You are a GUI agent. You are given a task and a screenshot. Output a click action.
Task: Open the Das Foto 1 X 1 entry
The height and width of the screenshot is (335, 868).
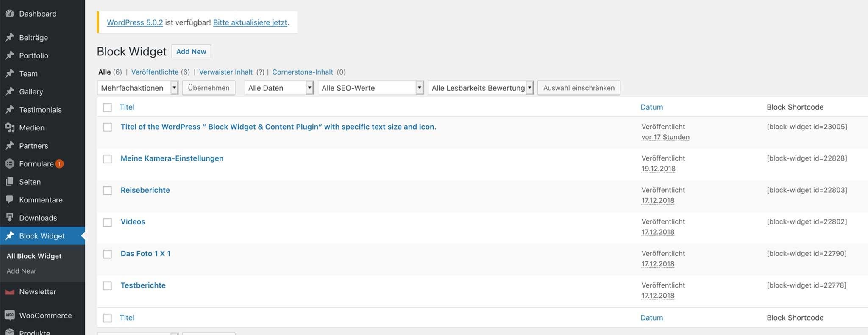(x=145, y=253)
